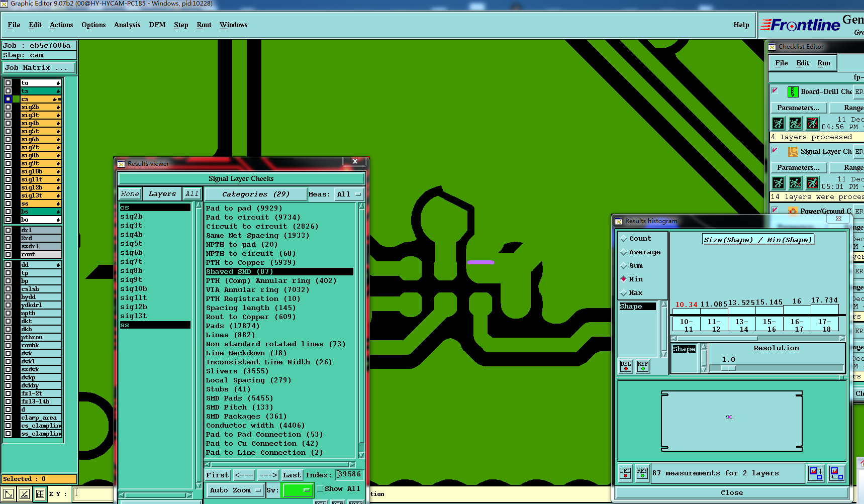Click the Resolution slider handle
Viewport: 864px width, 504px height.
point(728,368)
